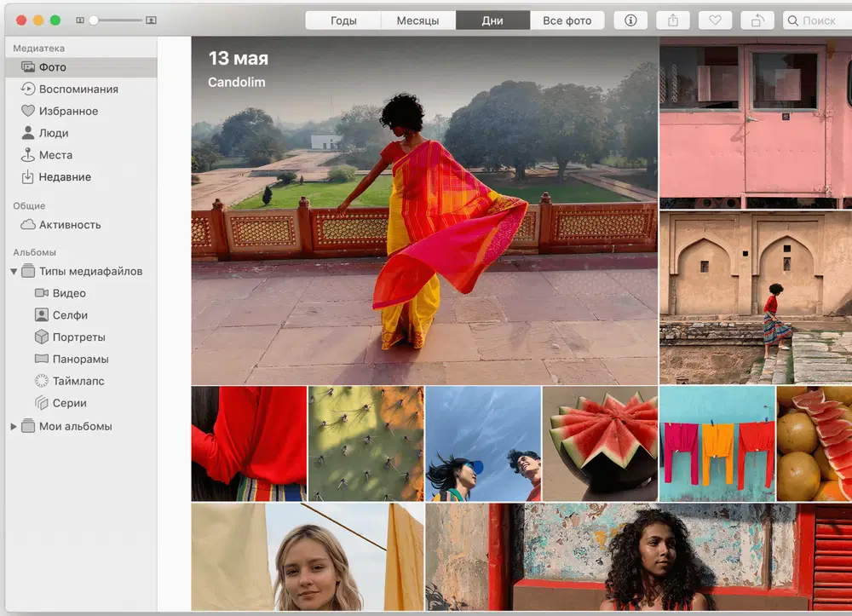Select the cactus close-up photo
Screen dimensions: 852x616
366,443
